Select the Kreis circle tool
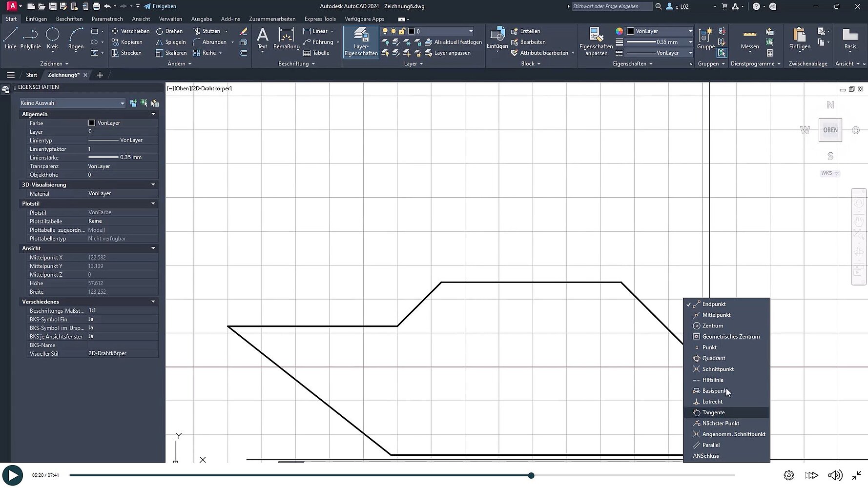Screen dimensions: 868x488 click(53, 38)
